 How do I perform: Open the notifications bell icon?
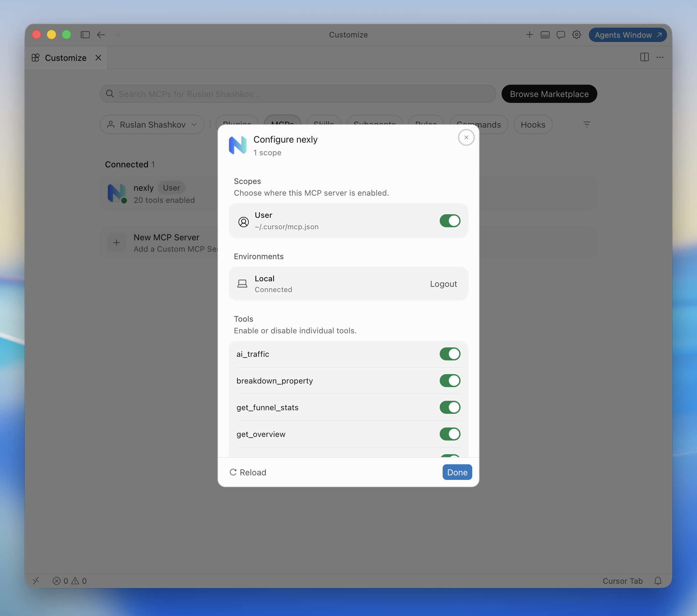658,581
